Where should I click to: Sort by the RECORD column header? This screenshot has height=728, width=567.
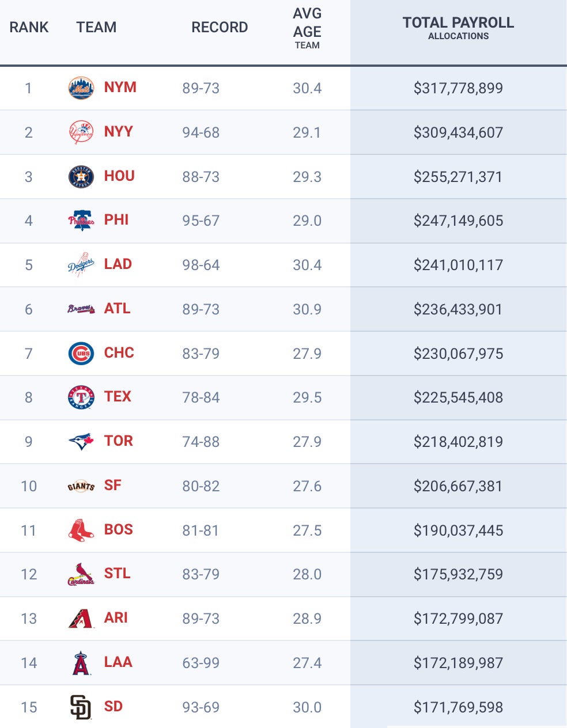[220, 27]
